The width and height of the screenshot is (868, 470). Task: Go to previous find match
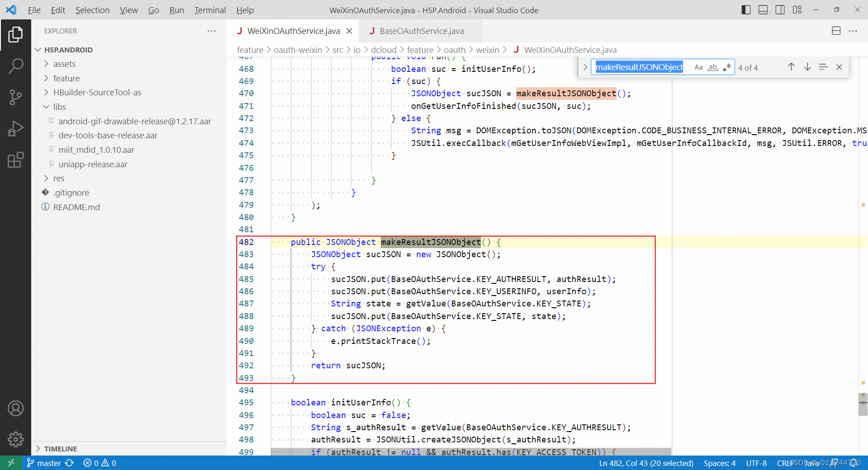pos(791,67)
